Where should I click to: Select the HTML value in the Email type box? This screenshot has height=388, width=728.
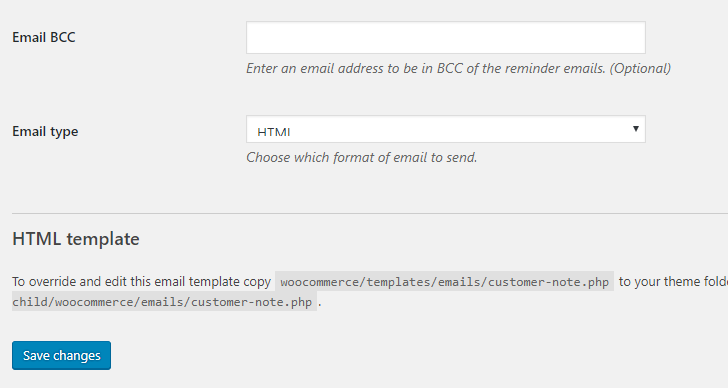[273, 132]
